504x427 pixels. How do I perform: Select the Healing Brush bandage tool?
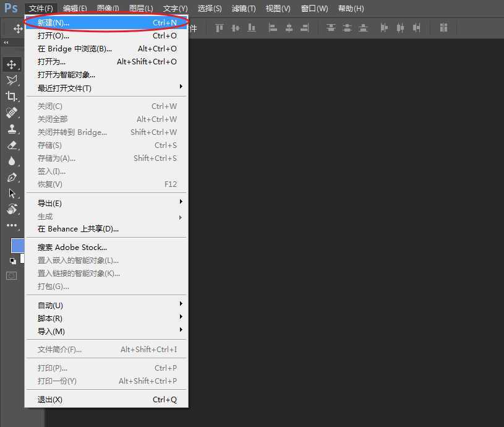(12, 113)
